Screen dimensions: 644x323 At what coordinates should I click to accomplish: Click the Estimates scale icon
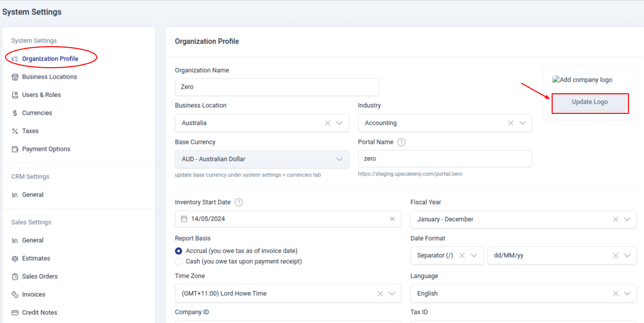[15, 258]
